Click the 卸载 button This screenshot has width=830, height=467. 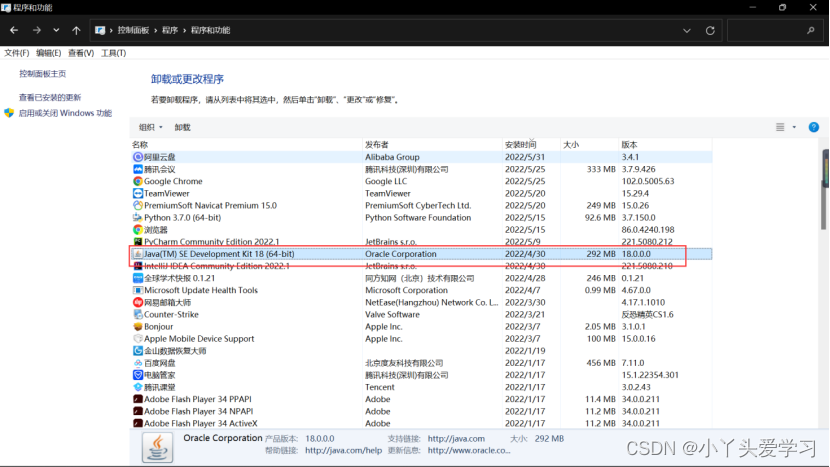[183, 127]
